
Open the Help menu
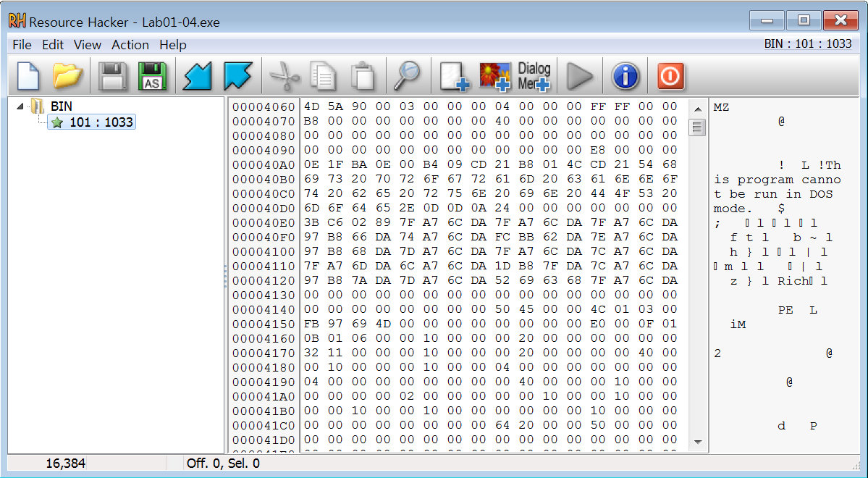[x=173, y=45]
